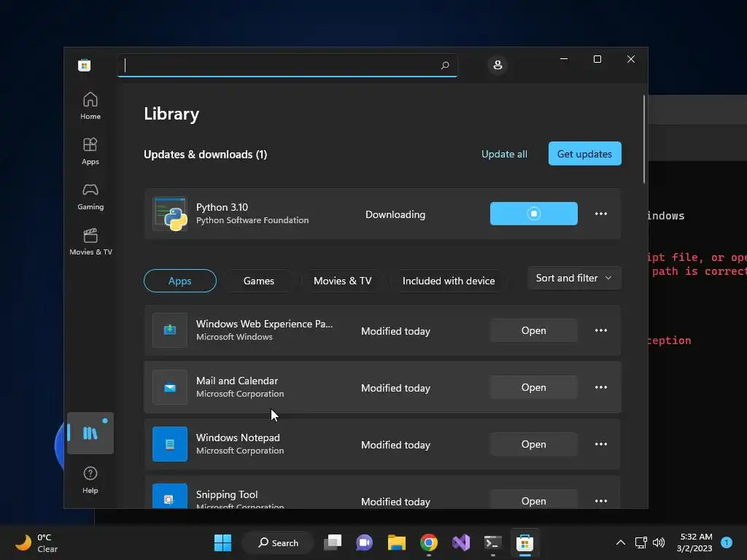747x560 pixels.
Task: Open the notification badge in the tray
Action: (x=727, y=542)
